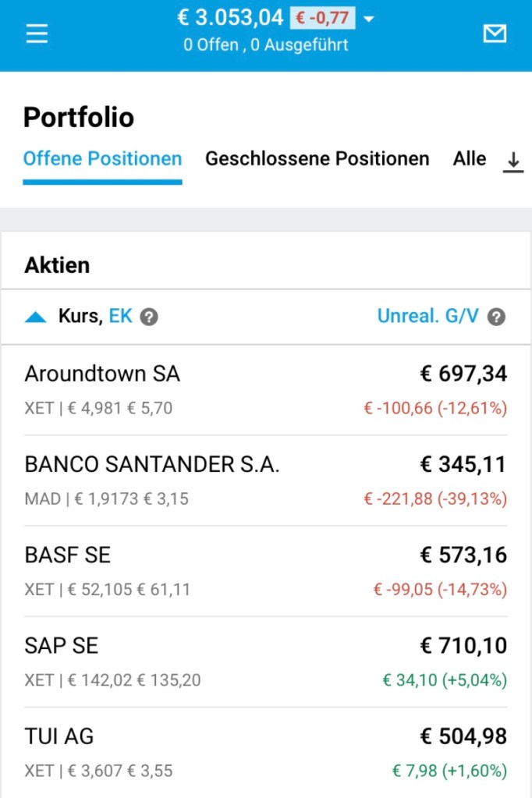Open the Aroundtown SA position
Image resolution: width=532 pixels, height=798 pixels.
(265, 389)
